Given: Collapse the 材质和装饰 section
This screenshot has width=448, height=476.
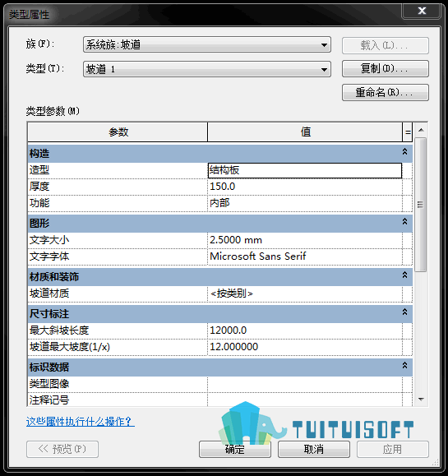Looking at the screenshot, I should [x=404, y=275].
